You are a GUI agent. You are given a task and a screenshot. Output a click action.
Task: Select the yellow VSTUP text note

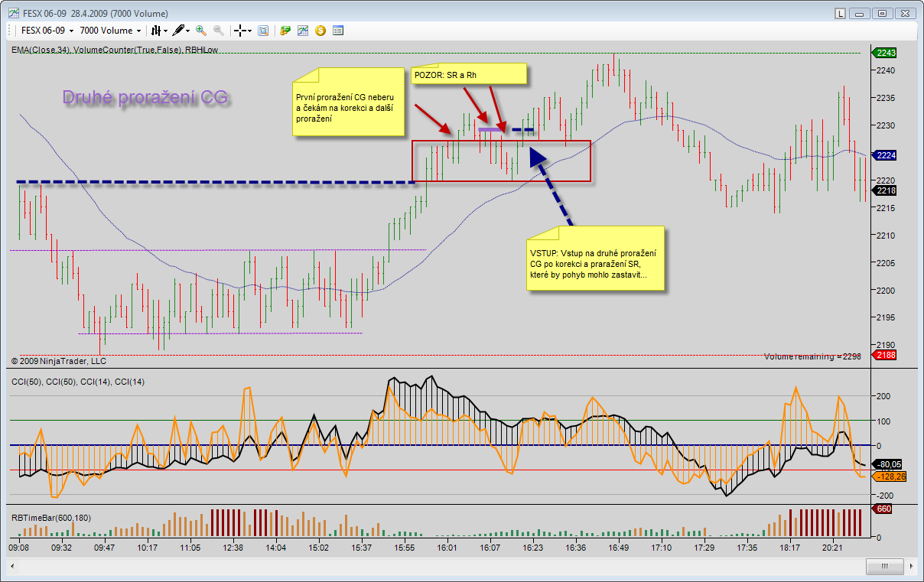(595, 258)
